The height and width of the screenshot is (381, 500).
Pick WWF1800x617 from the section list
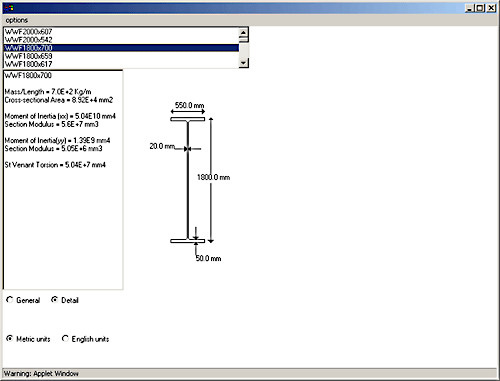point(121,64)
